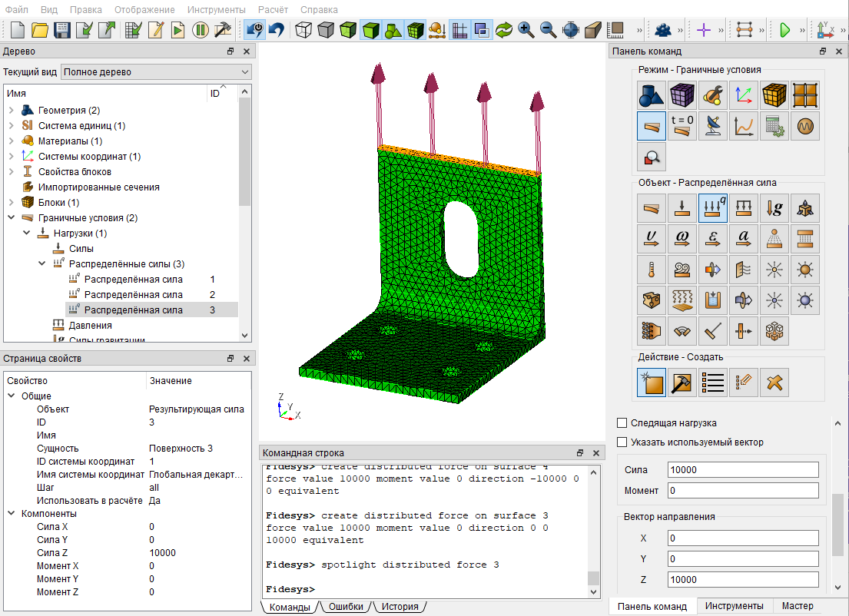Select the Pressure load icon
849x616 pixels.
744,208
